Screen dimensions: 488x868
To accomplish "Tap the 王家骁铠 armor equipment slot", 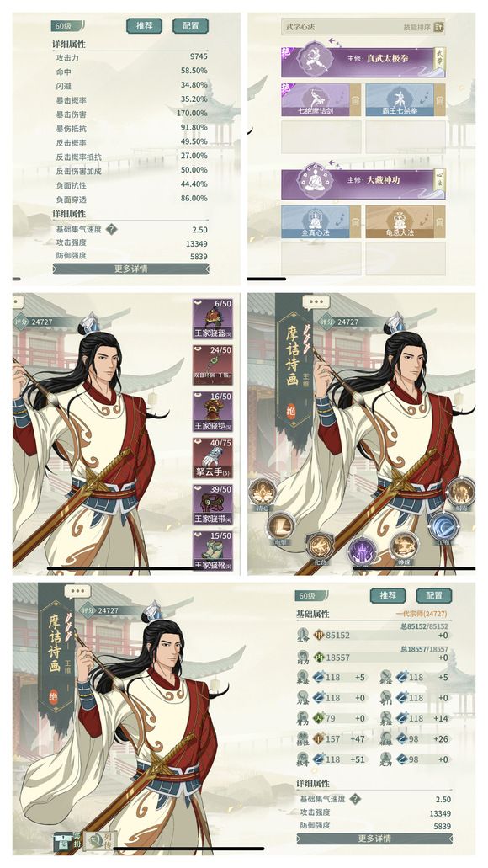I will tap(213, 412).
